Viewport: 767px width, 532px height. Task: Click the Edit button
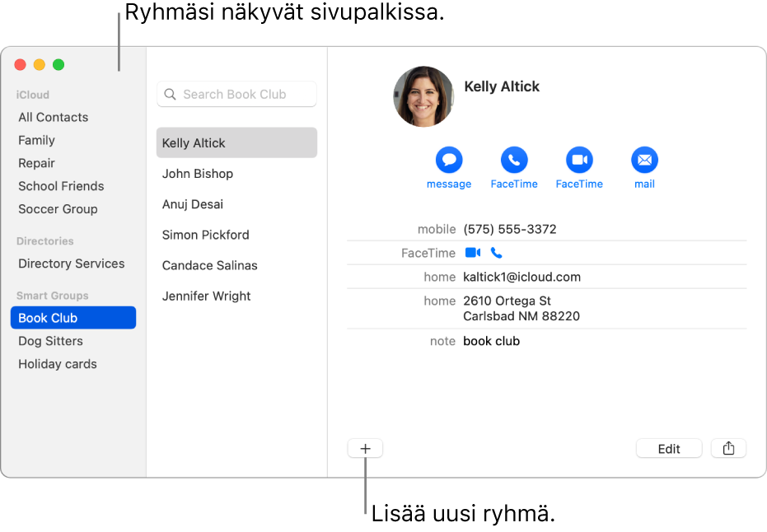pos(669,448)
